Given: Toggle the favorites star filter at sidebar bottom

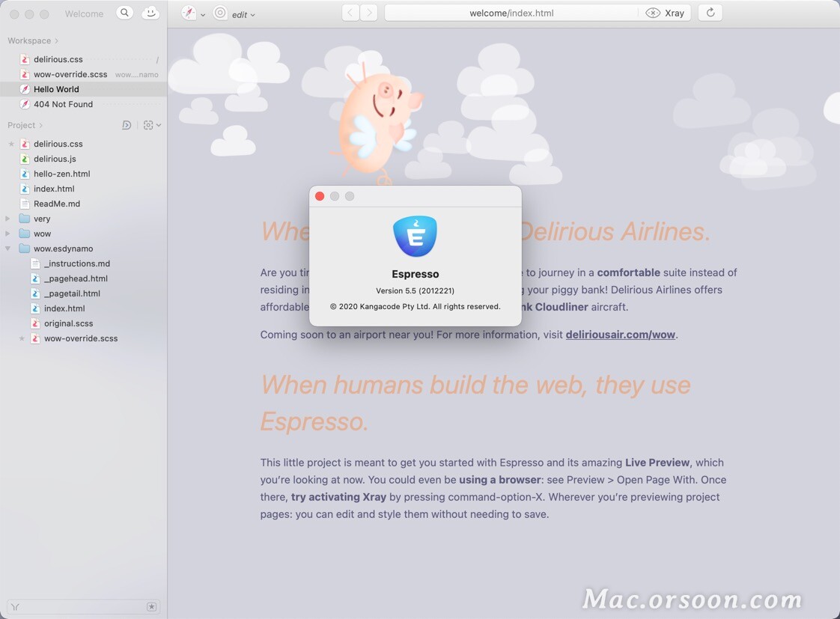Looking at the screenshot, I should tap(152, 607).
